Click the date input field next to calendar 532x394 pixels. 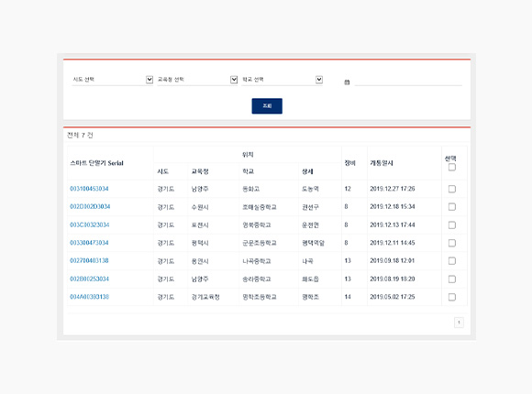(x=408, y=82)
